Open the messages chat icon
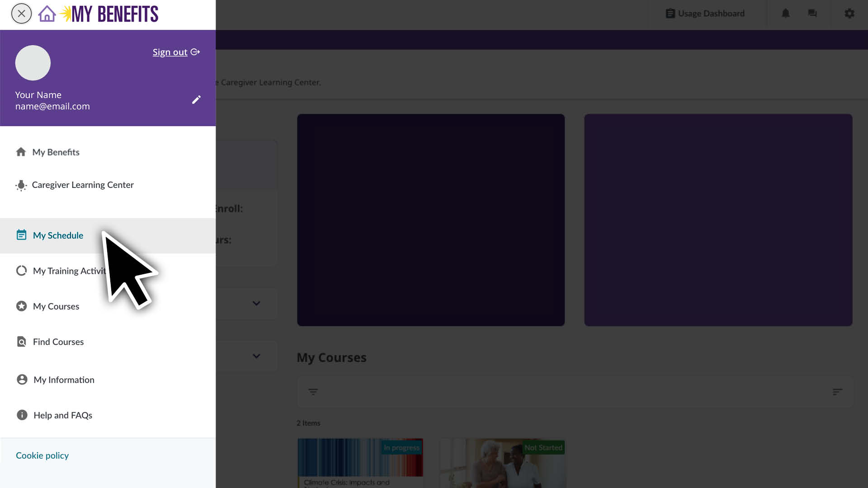 point(812,14)
